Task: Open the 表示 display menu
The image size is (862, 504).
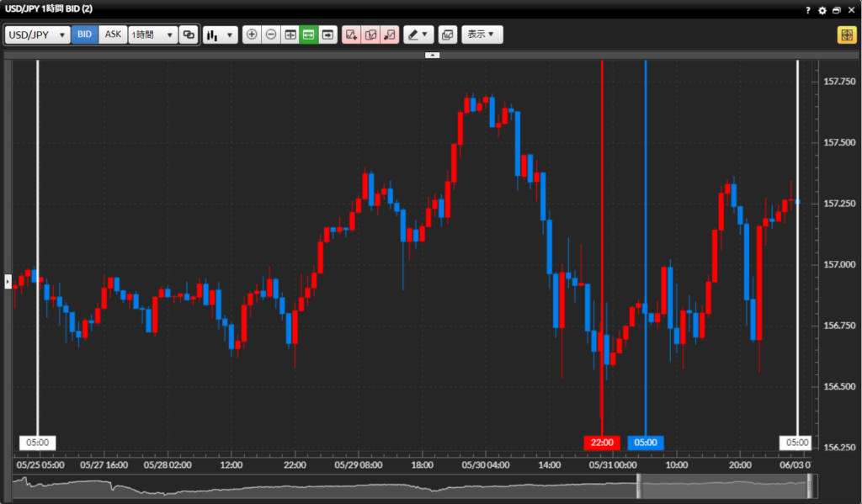Action: [482, 34]
